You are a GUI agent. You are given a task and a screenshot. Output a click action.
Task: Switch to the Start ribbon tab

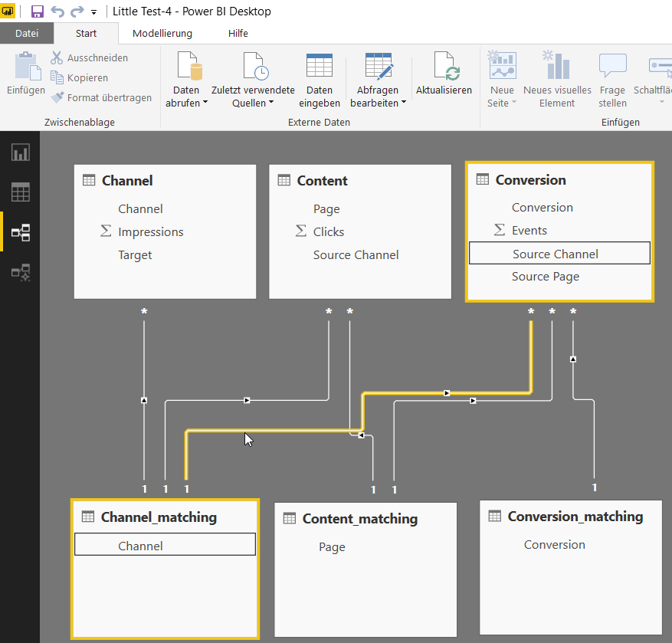tap(86, 33)
